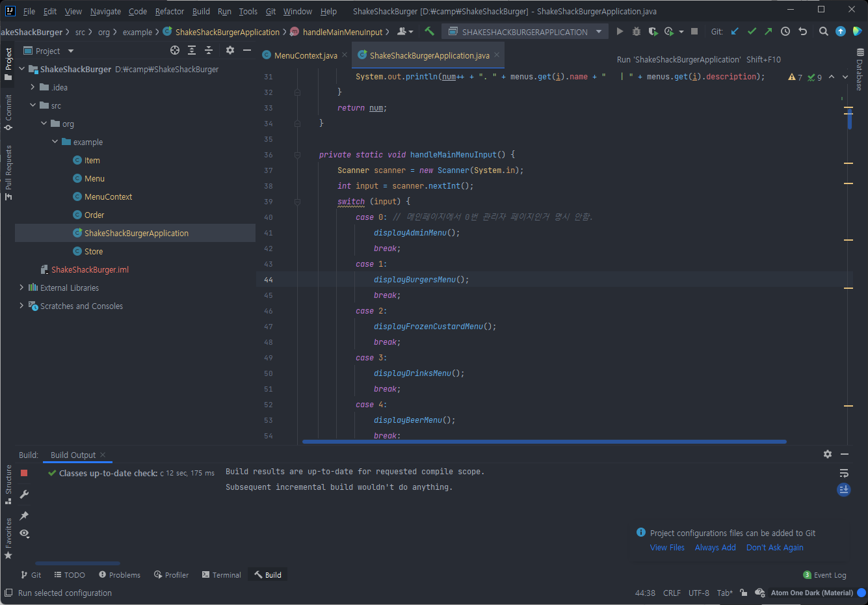Open the Tools menu
Image resolution: width=868 pixels, height=605 pixels.
(x=248, y=11)
